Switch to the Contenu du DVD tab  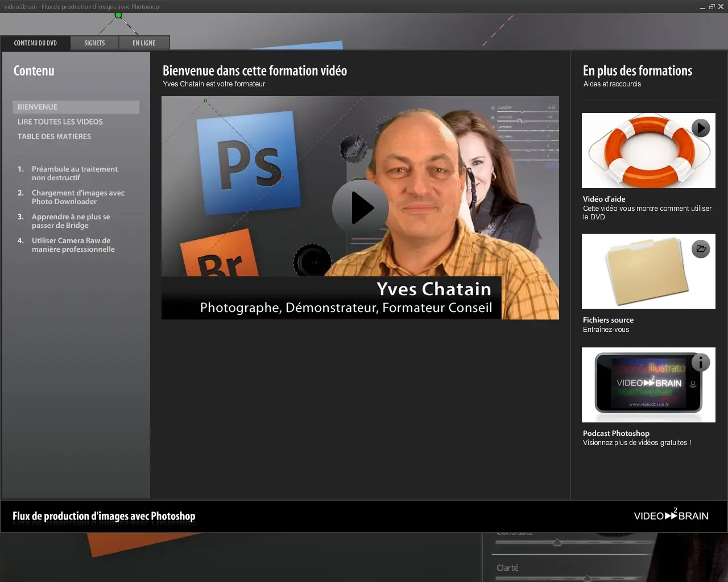coord(35,43)
